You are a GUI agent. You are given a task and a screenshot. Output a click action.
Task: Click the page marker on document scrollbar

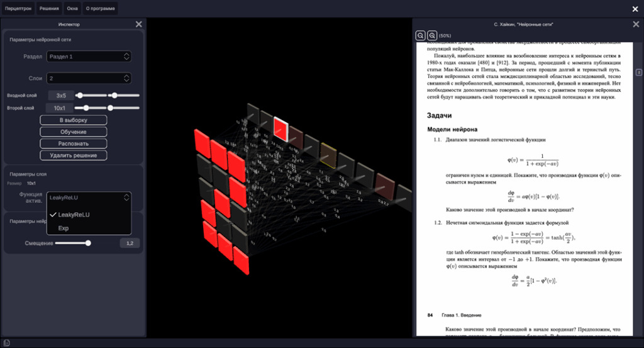pos(638,72)
